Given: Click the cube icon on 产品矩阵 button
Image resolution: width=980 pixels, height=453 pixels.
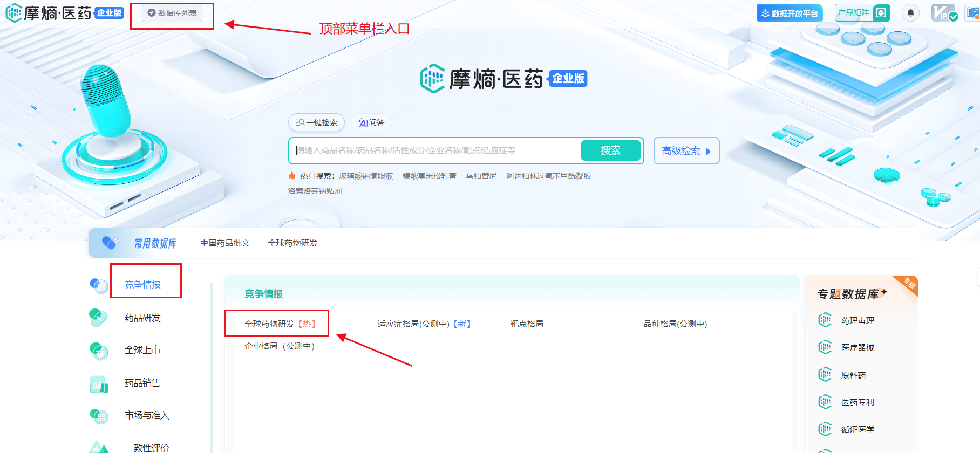Looking at the screenshot, I should pyautogui.click(x=881, y=12).
